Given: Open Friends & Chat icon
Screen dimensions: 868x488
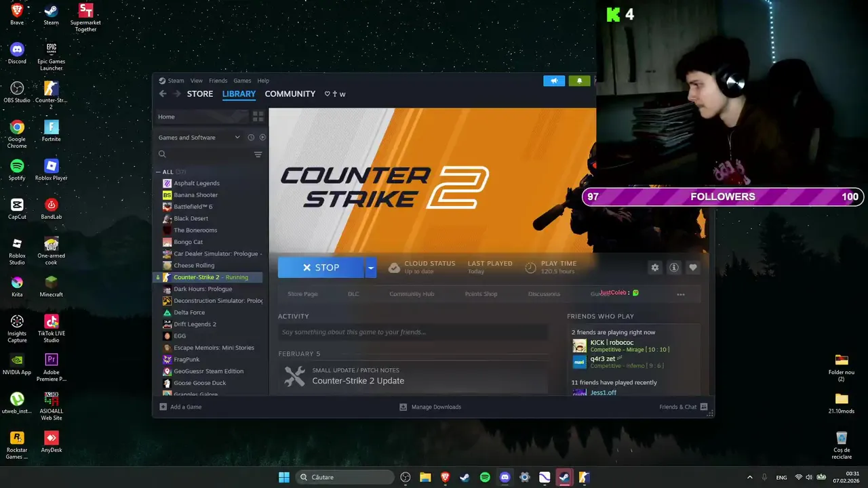Looking at the screenshot, I should pos(704,407).
